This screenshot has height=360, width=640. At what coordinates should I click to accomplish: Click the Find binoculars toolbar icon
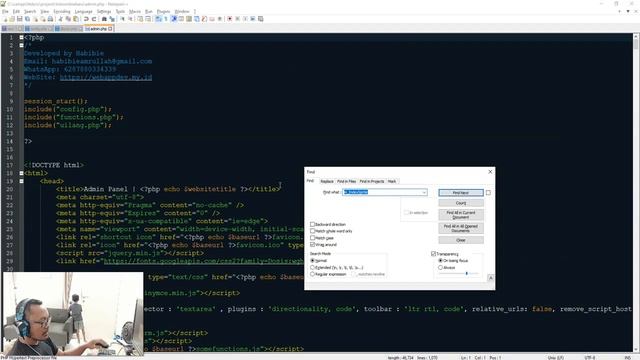104,19
